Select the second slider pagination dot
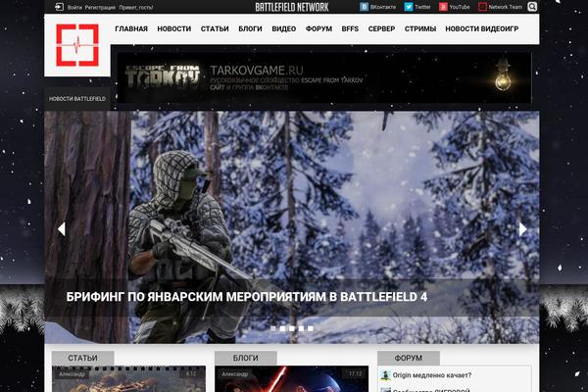Image resolution: width=588 pixels, height=392 pixels. tap(283, 328)
